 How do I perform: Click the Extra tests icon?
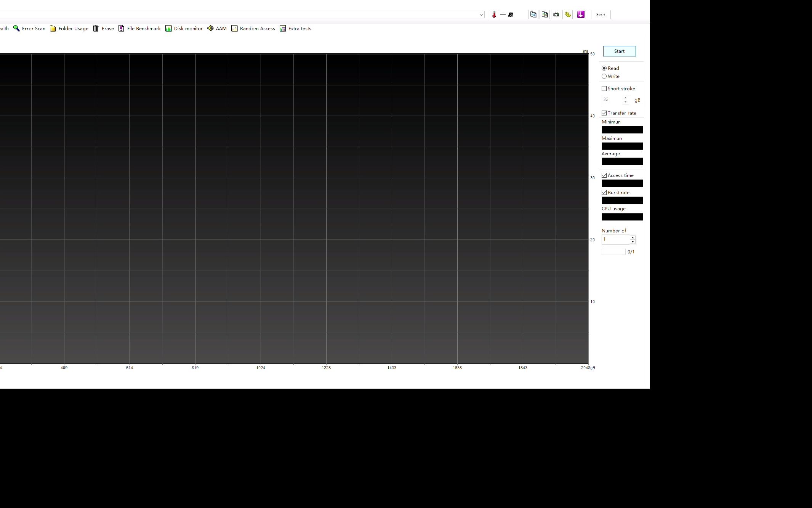coord(283,29)
